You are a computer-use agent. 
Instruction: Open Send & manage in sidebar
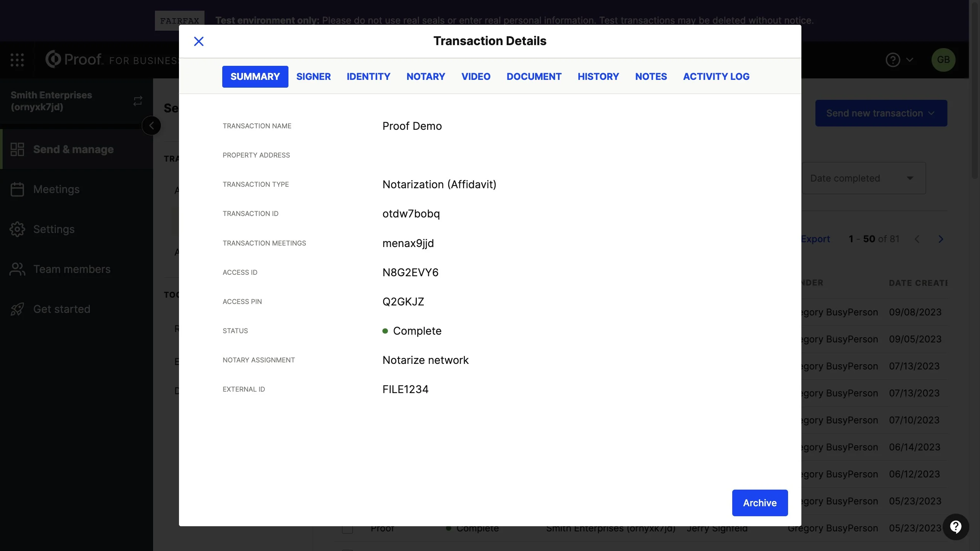tap(77, 149)
